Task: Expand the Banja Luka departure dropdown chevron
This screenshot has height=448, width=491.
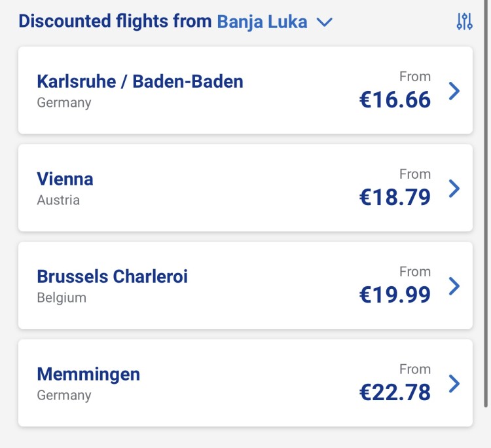Action: coord(324,22)
